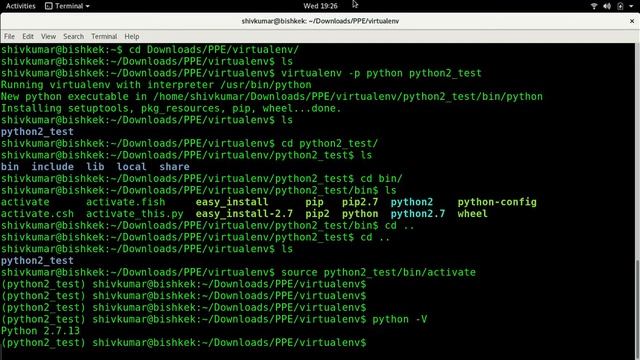Click 'New python executable in' line
The image size is (640, 360).
tap(272, 97)
